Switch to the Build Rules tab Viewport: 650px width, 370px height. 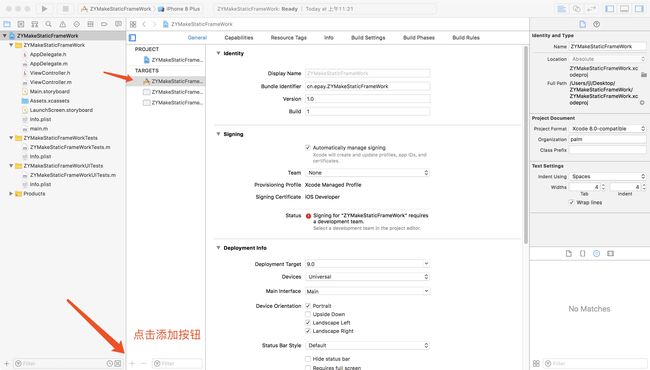[x=466, y=38]
